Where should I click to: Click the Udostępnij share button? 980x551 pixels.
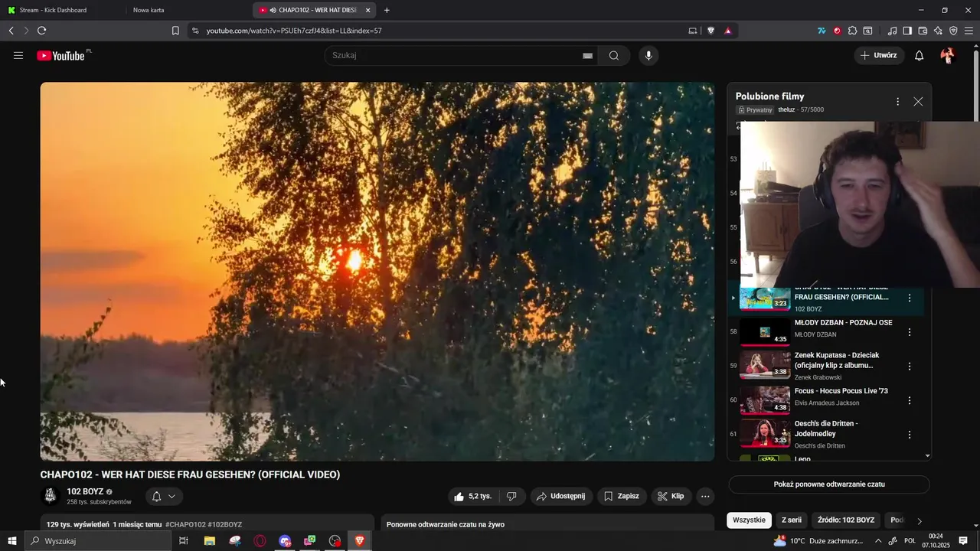coord(561,496)
